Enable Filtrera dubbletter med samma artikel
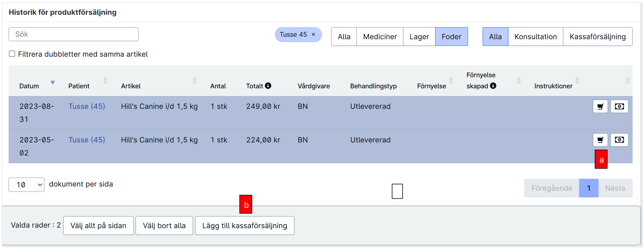Viewport: 644px width, 249px height. pos(12,54)
